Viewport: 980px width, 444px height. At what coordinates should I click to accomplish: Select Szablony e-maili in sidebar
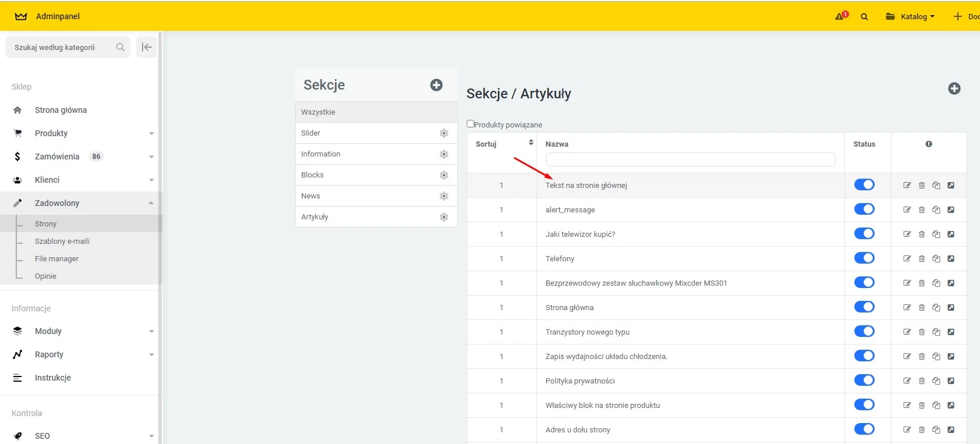[62, 241]
